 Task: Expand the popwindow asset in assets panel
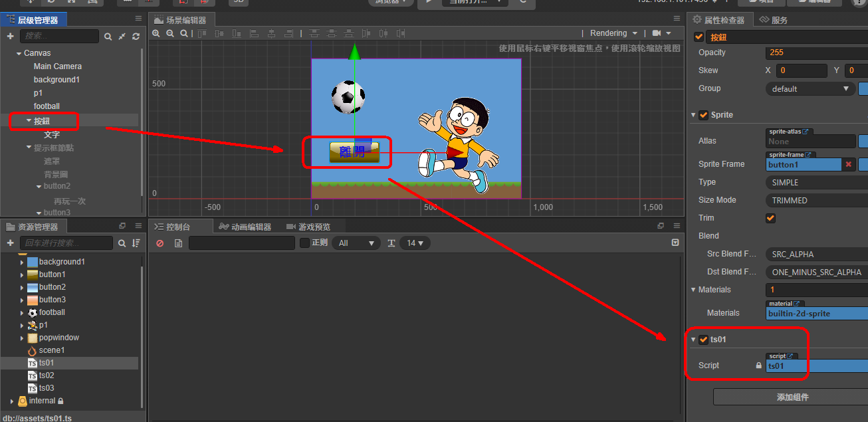pos(22,338)
